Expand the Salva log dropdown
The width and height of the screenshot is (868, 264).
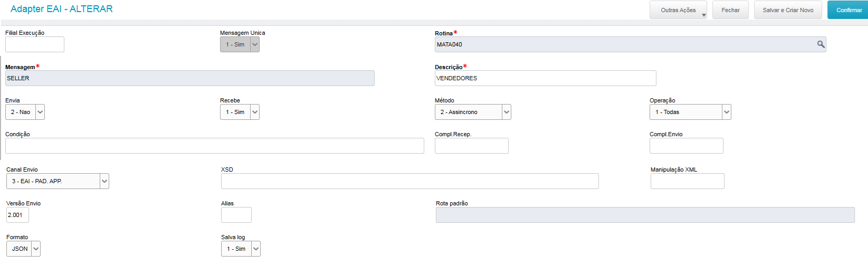(x=256, y=249)
